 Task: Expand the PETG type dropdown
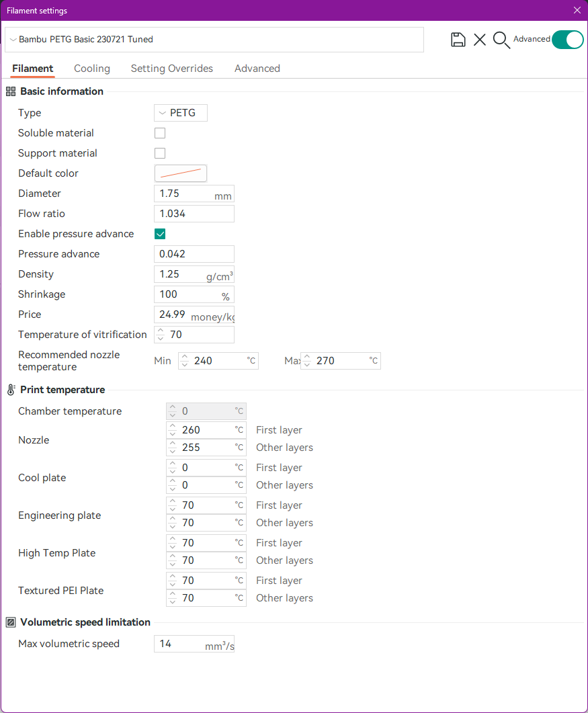181,113
